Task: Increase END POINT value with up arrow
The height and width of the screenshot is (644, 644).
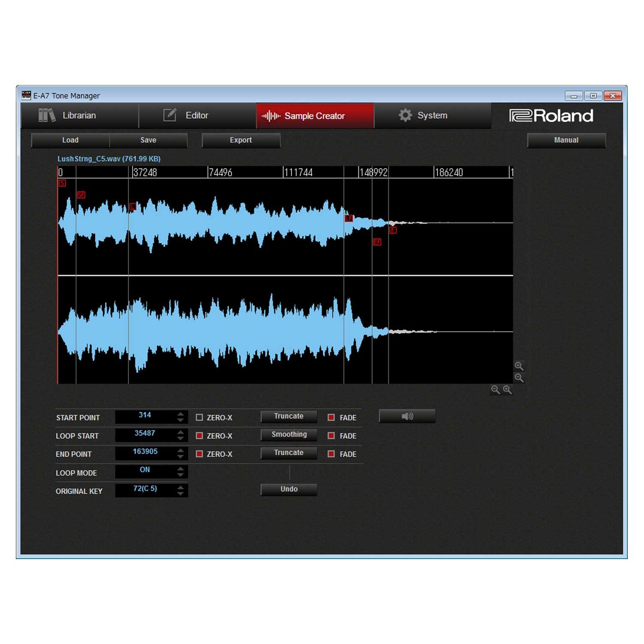Action: click(181, 450)
